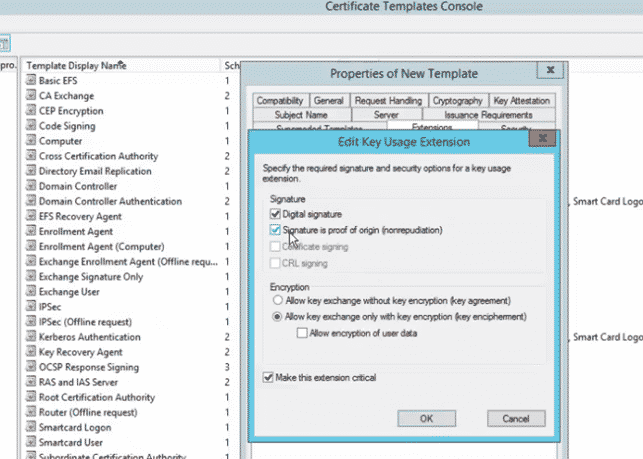Confirm key usage with OK button
This screenshot has height=459, width=643.
(426, 418)
